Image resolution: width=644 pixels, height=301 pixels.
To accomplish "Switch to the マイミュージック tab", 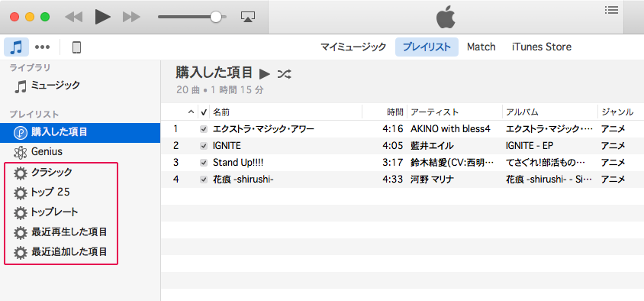I will [x=353, y=47].
